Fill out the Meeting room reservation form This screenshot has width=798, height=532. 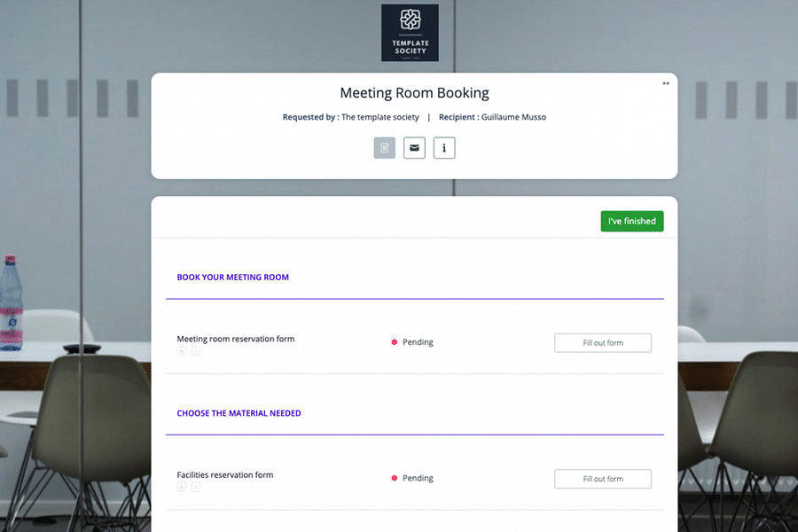602,342
